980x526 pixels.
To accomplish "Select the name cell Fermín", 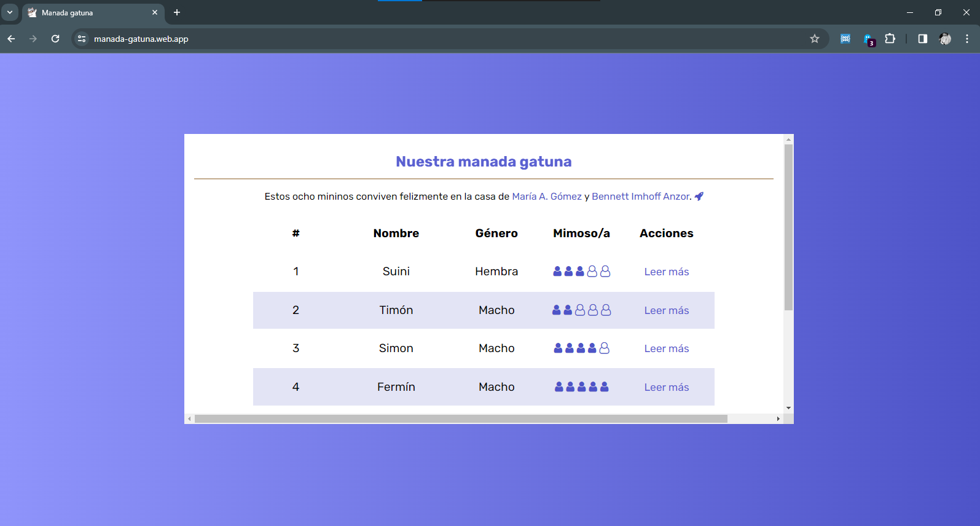I will tap(396, 387).
